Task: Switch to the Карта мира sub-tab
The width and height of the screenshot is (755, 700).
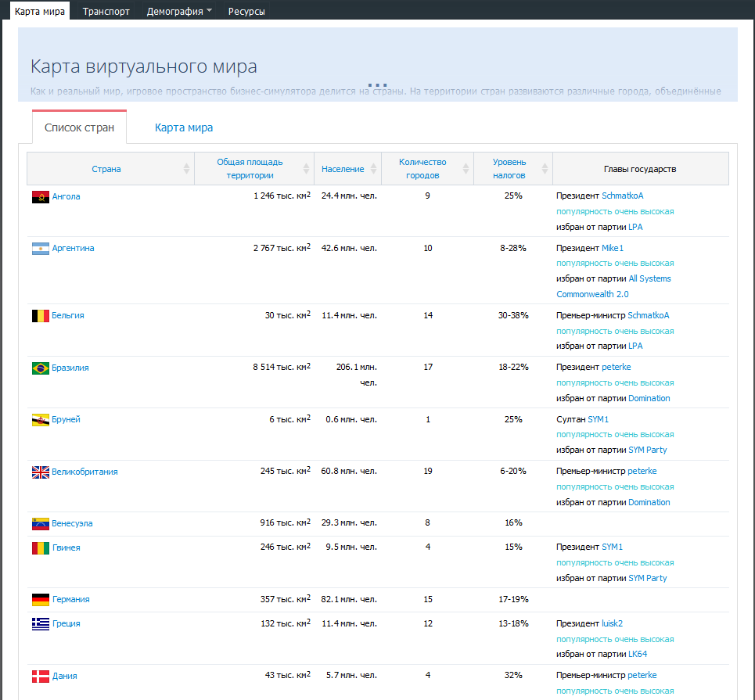Action: click(184, 127)
